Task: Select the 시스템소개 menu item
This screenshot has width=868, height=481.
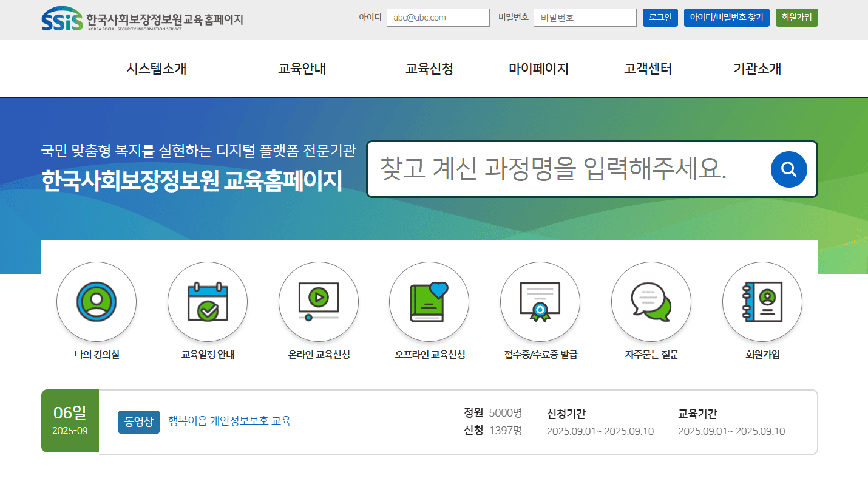Action: [156, 69]
